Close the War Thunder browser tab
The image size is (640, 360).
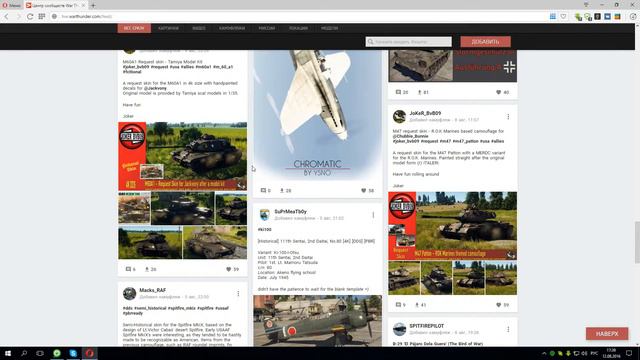click(x=83, y=5)
